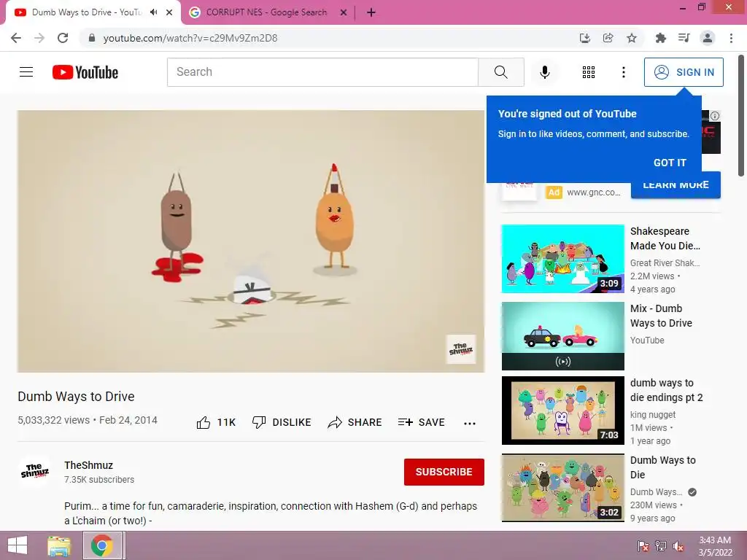Click 'Great River Shak...' channel name
The width and height of the screenshot is (747, 560).
tap(665, 262)
